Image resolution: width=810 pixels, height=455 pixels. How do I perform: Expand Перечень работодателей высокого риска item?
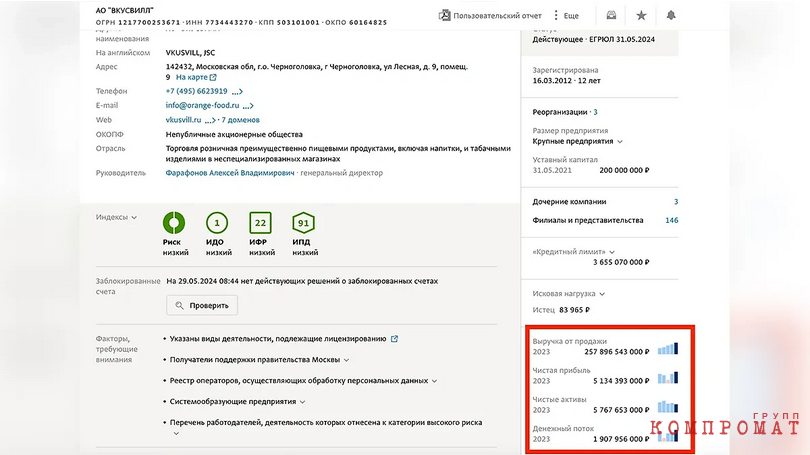[176, 433]
